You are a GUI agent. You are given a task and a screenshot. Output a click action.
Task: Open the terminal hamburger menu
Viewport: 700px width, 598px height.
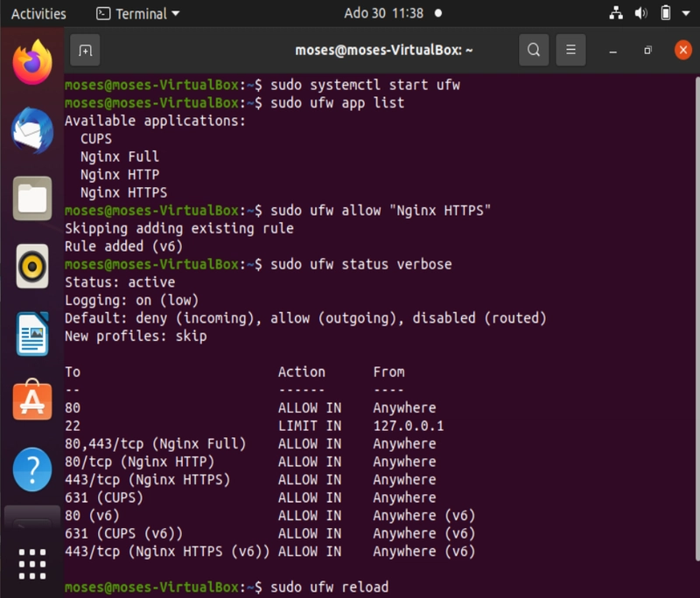570,50
